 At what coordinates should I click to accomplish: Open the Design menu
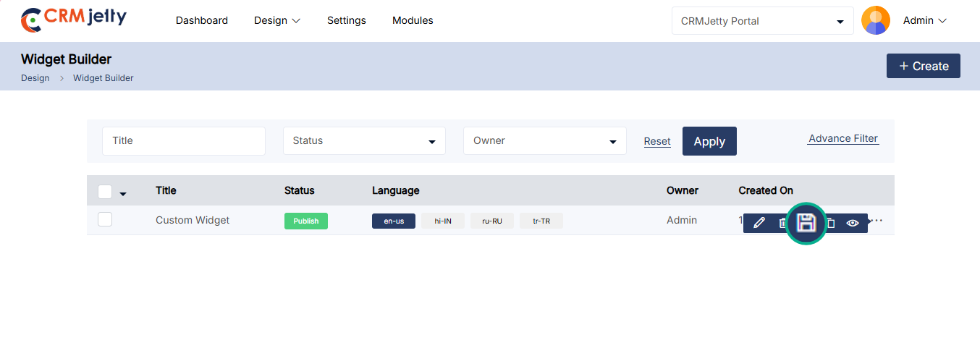point(276,20)
